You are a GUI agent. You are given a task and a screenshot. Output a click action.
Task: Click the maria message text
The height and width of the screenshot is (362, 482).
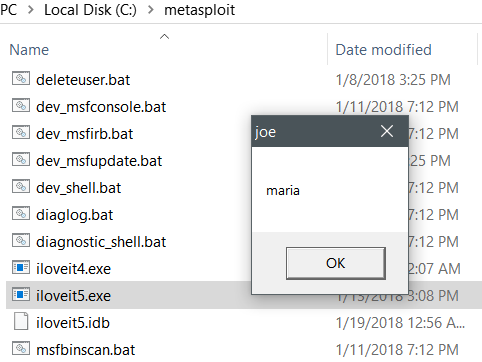[283, 191]
